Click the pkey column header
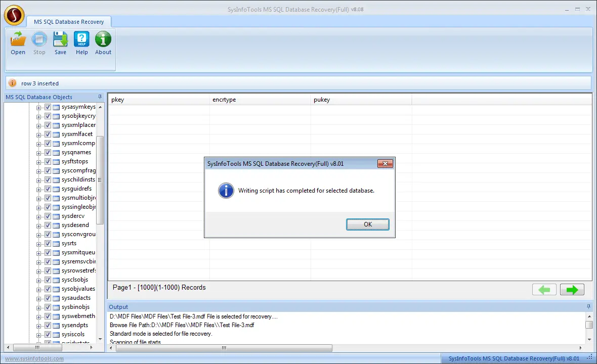Screen dimensions: 597x364 tap(159, 100)
